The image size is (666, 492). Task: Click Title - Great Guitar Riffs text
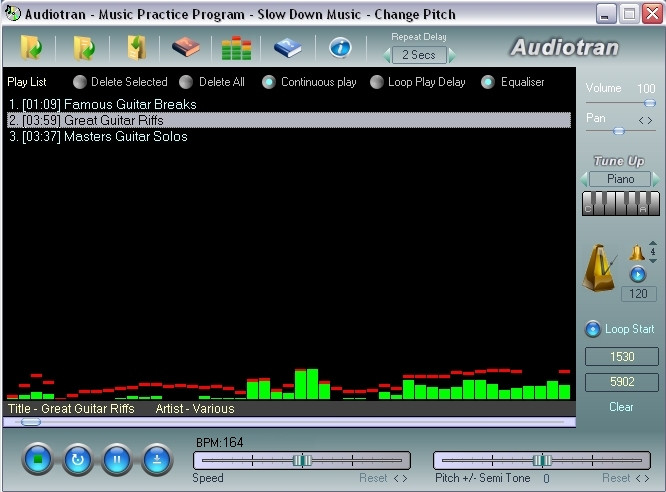pos(71,409)
